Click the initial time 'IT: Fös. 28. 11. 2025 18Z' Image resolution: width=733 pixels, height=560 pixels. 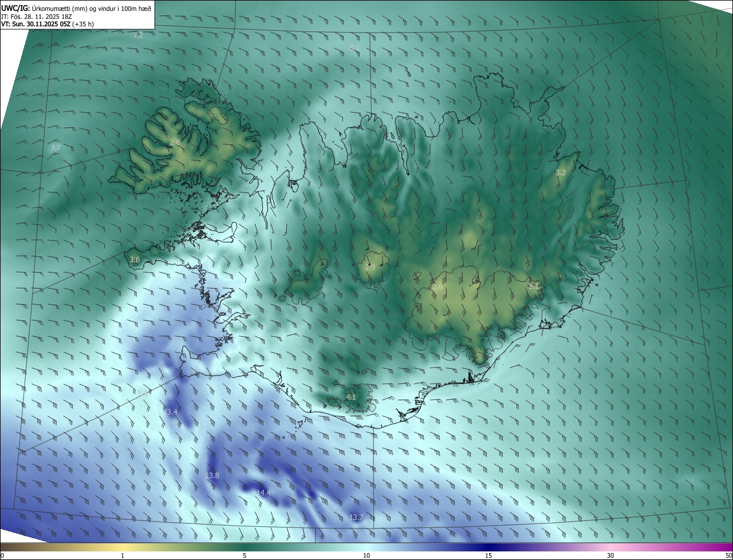tap(37, 17)
